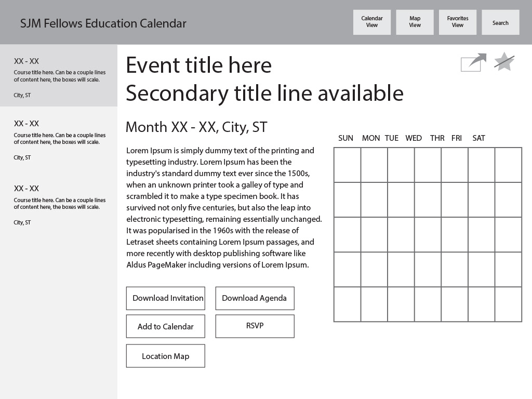Click the WED column header in calendar
The image size is (532, 399).
pos(414,138)
